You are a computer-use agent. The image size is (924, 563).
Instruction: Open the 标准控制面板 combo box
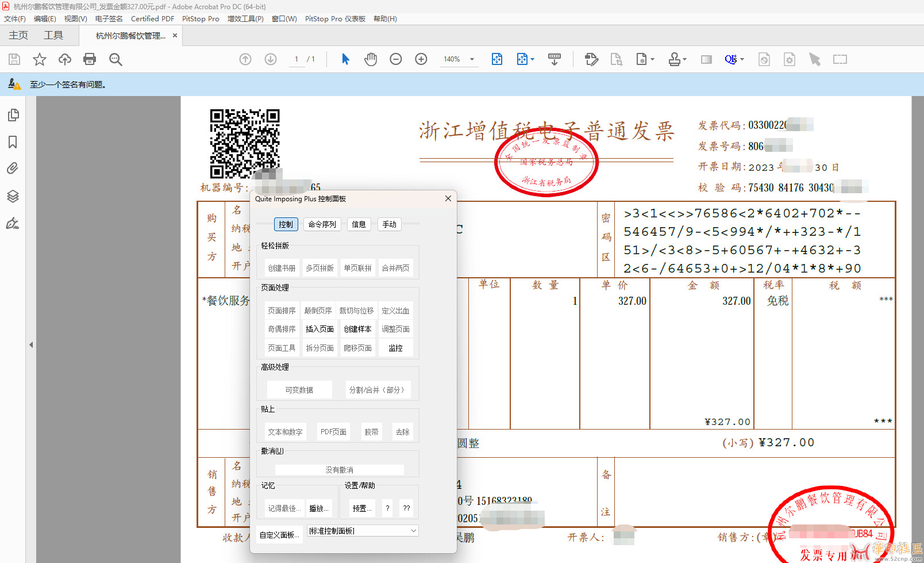coord(363,531)
